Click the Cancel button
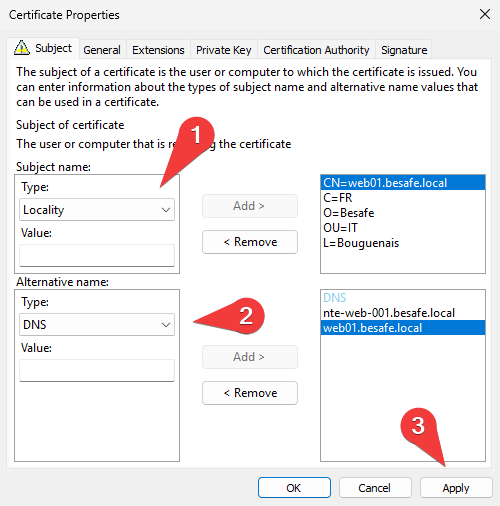The width and height of the screenshot is (500, 506). [x=375, y=488]
